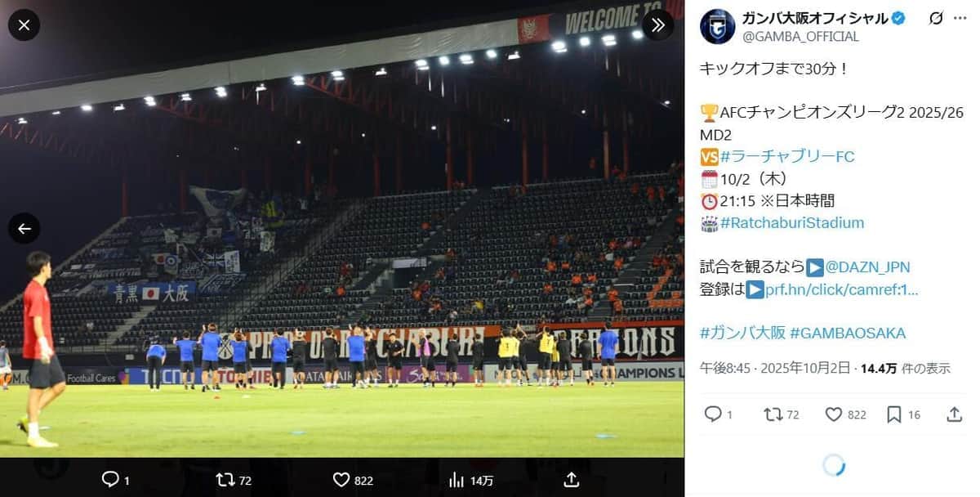View analytics icon showing 14万
The height and width of the screenshot is (497, 980).
(457, 480)
